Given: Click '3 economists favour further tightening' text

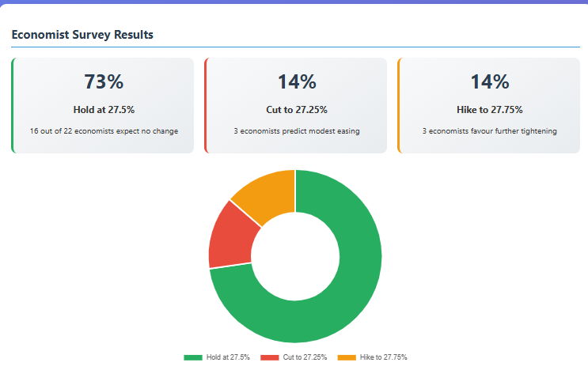Looking at the screenshot, I should 489,131.
